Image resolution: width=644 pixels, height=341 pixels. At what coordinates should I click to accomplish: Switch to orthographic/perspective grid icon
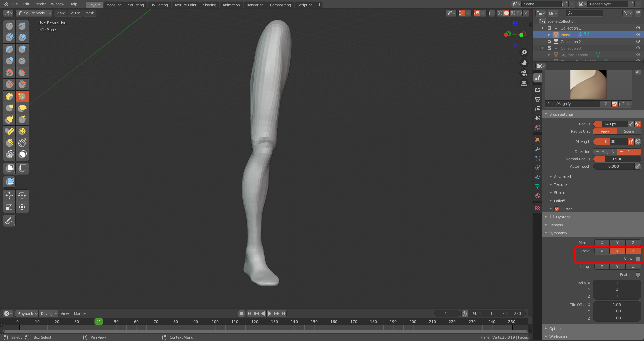(x=524, y=83)
